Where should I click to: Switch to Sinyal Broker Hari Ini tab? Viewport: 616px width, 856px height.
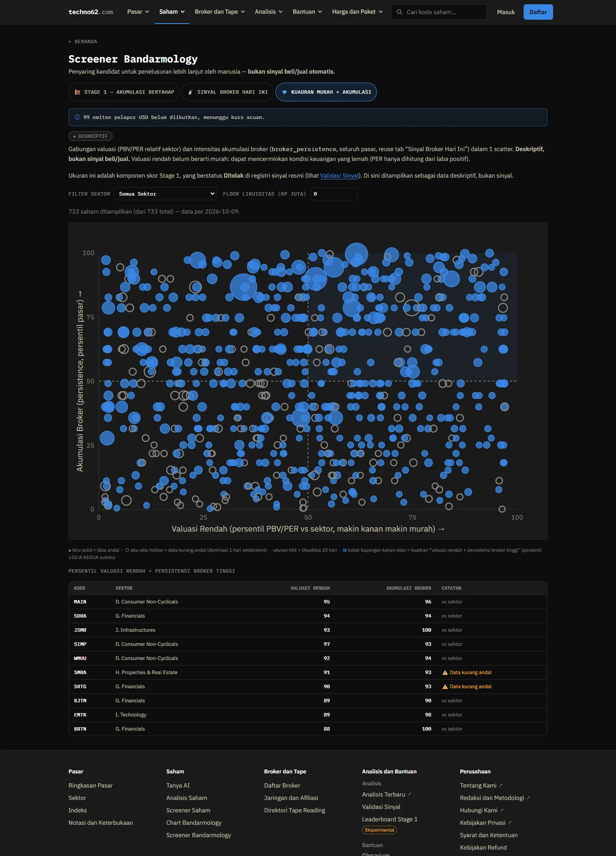(228, 92)
